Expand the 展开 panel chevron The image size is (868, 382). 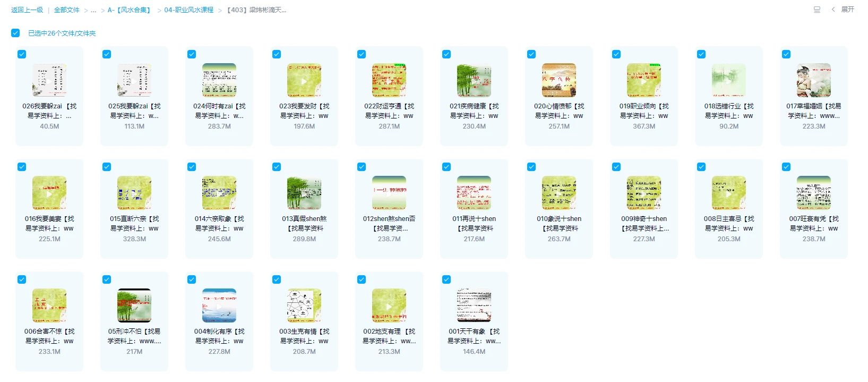click(833, 10)
